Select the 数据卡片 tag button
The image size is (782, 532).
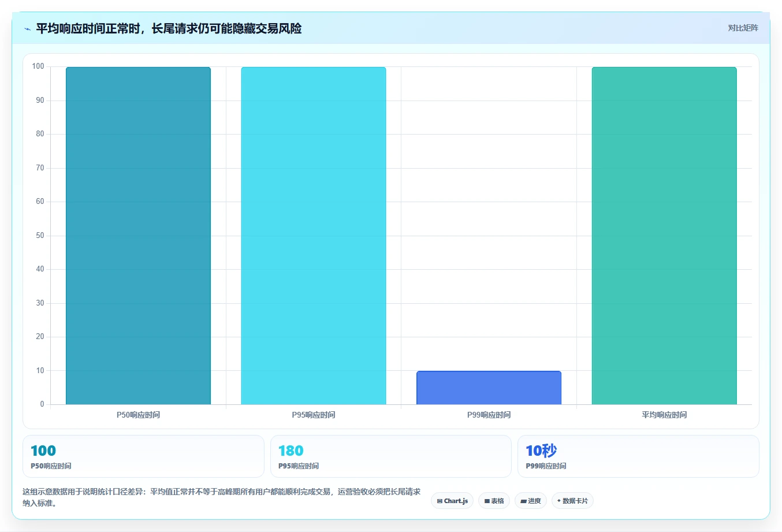pyautogui.click(x=572, y=501)
